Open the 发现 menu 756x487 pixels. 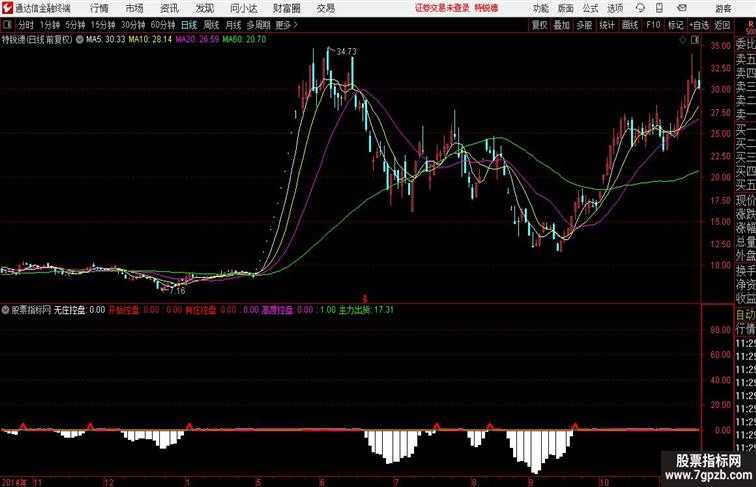204,8
